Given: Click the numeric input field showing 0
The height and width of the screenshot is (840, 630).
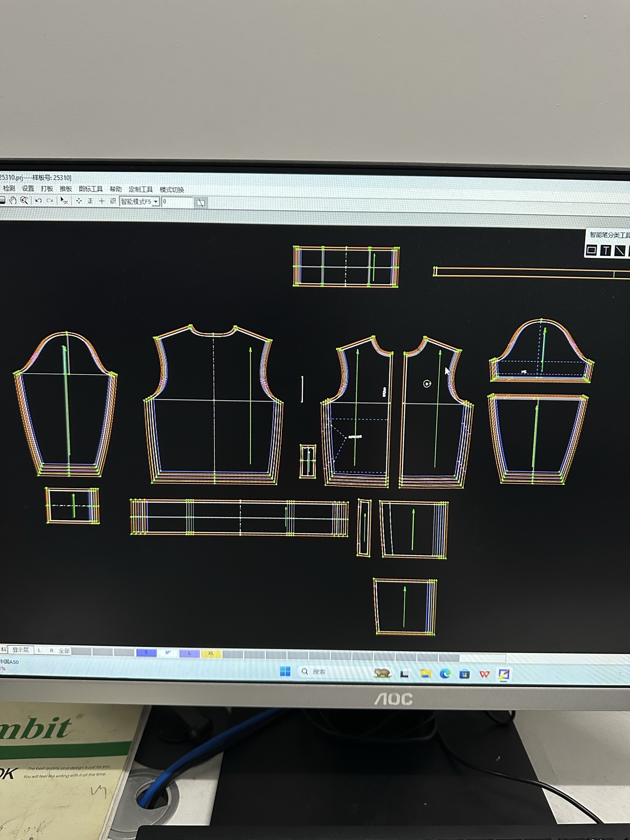Looking at the screenshot, I should [177, 202].
